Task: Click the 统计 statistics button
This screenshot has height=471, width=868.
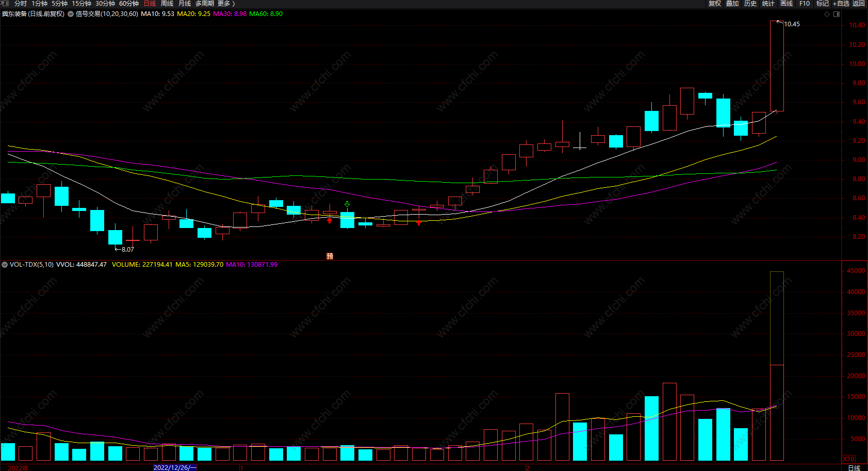Action: (768, 4)
